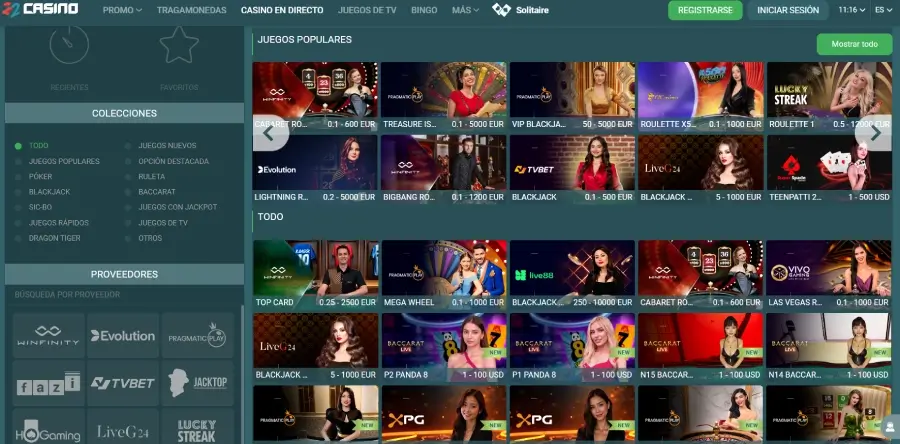Click the Iniciar Sesión button

tap(788, 10)
